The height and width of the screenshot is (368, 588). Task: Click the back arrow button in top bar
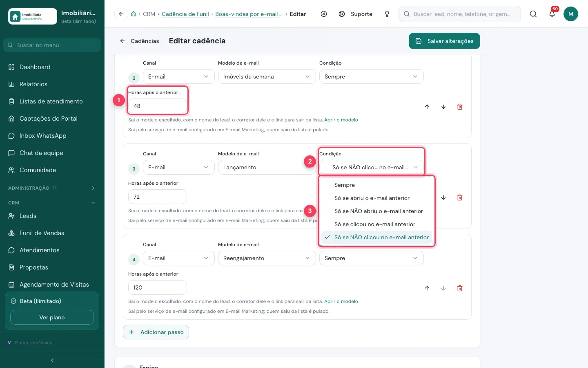click(x=121, y=14)
